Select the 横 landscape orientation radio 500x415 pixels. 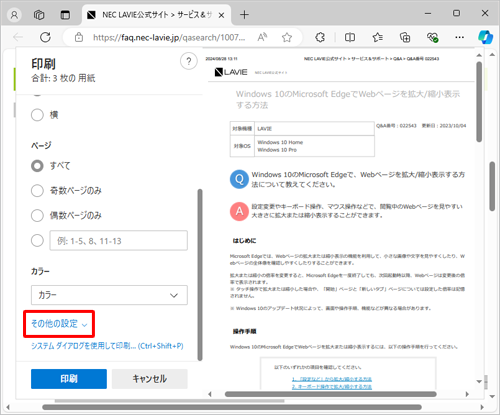coord(37,115)
